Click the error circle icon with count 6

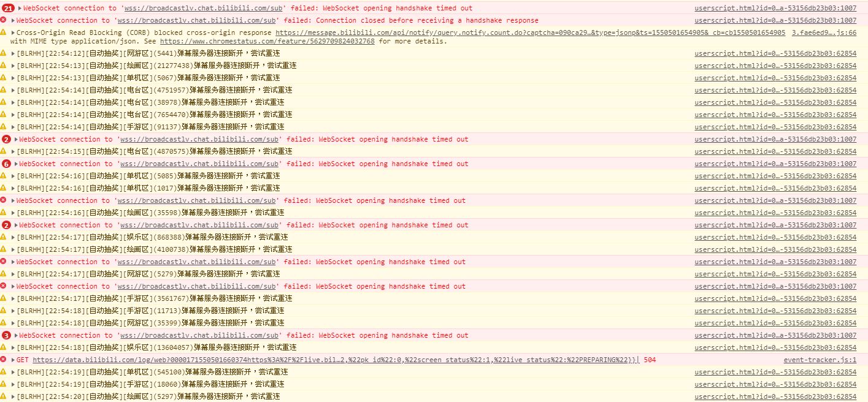pyautogui.click(x=6, y=164)
